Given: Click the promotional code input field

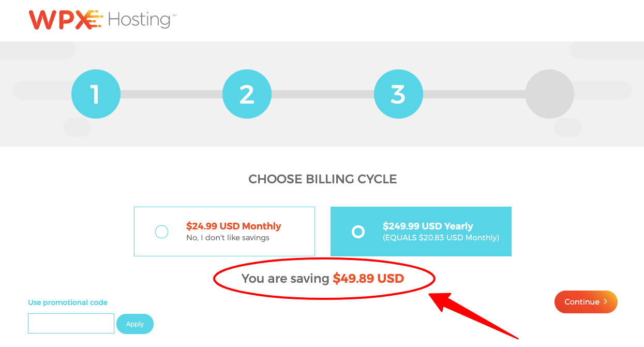Looking at the screenshot, I should 71,323.
